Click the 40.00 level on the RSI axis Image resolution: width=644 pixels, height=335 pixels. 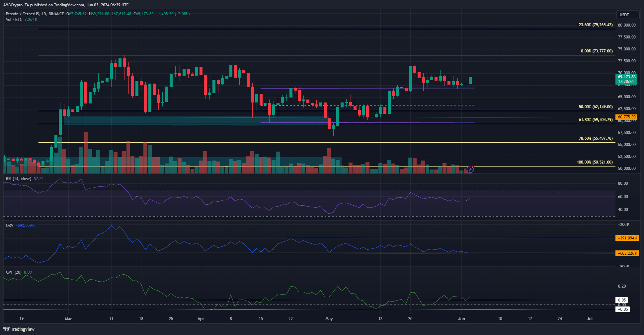623,210
